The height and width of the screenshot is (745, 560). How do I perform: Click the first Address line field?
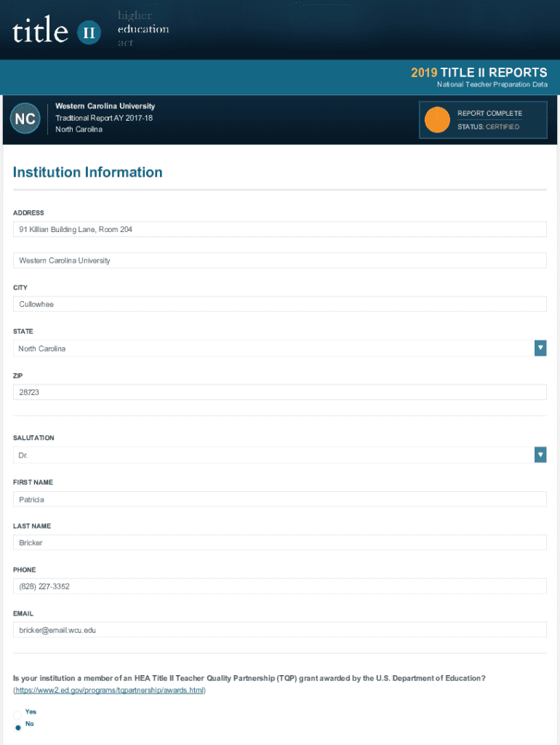pos(279,230)
